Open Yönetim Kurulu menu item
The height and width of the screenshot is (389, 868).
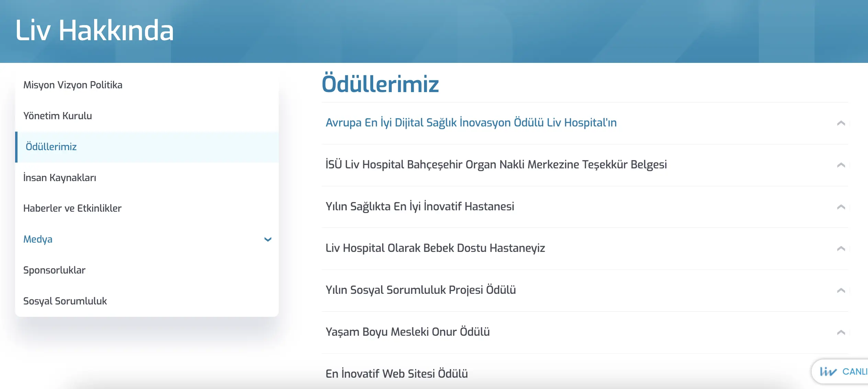click(x=57, y=116)
